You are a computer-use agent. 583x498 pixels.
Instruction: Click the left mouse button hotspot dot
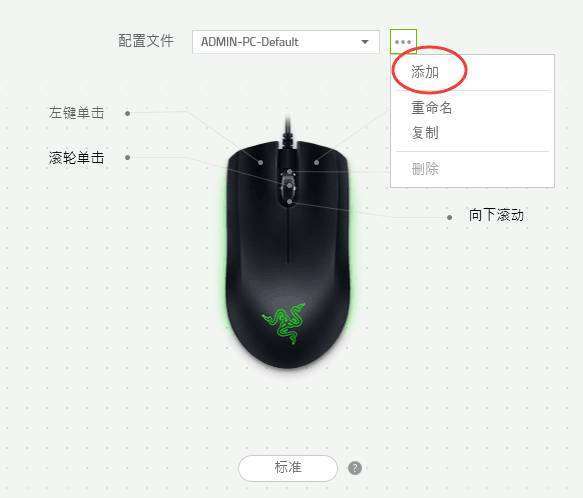tap(261, 163)
